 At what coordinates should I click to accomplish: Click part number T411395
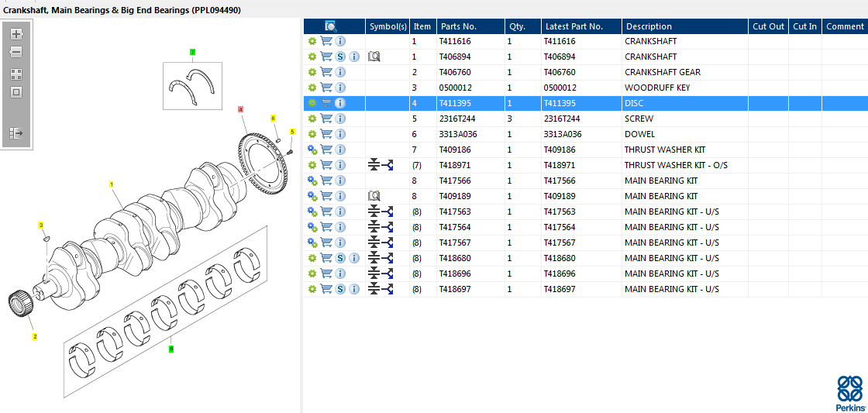[456, 103]
